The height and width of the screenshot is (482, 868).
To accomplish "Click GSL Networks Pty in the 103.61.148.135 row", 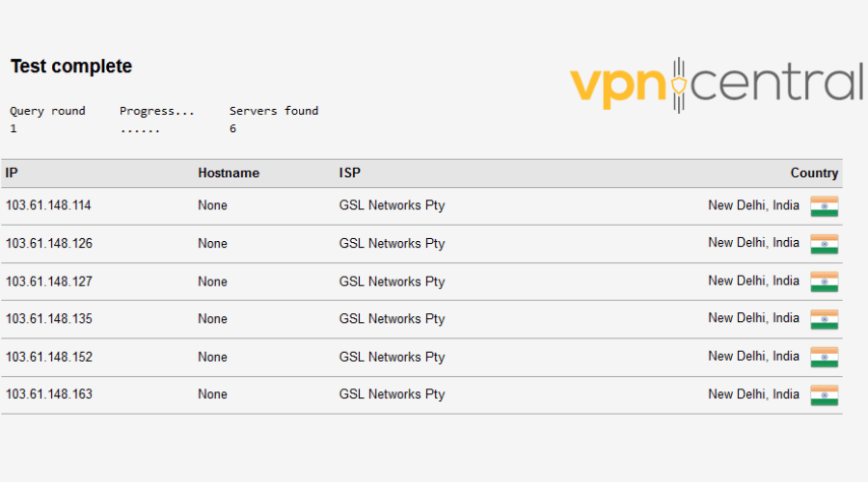I will pos(392,319).
